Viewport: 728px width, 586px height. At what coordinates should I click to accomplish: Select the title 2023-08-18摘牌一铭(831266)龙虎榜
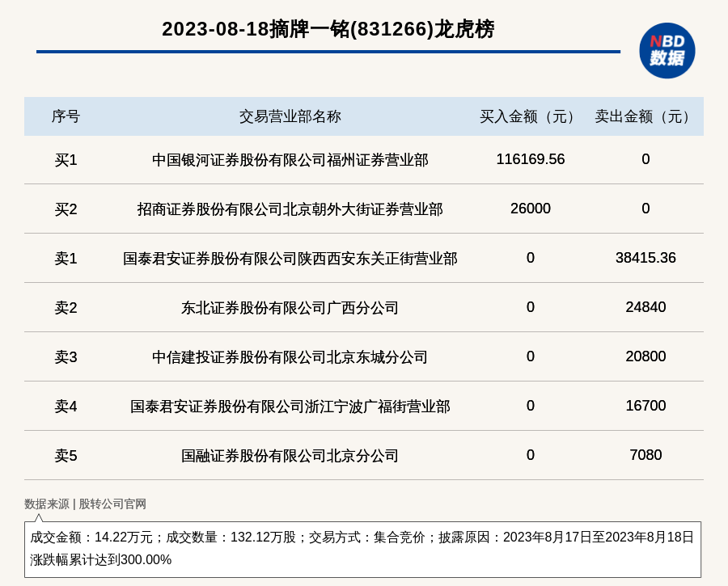pyautogui.click(x=328, y=29)
